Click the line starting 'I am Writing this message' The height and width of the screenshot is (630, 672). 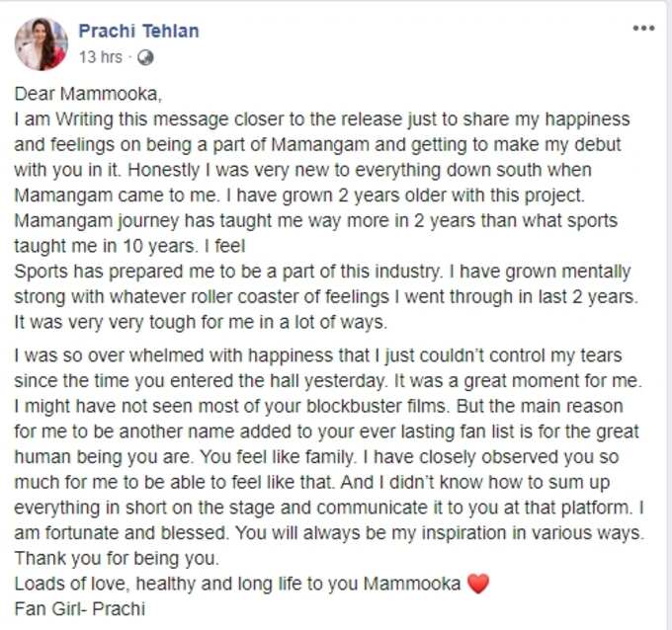(x=322, y=119)
